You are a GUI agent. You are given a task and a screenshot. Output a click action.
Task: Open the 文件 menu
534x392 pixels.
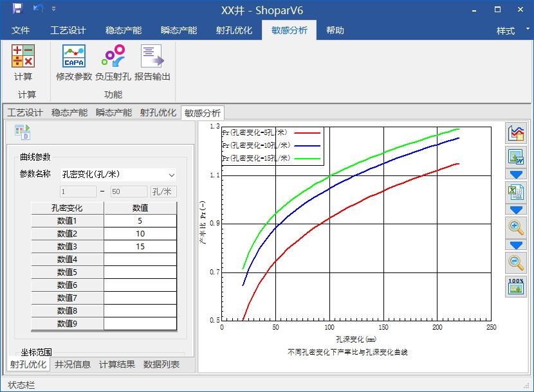(x=21, y=30)
